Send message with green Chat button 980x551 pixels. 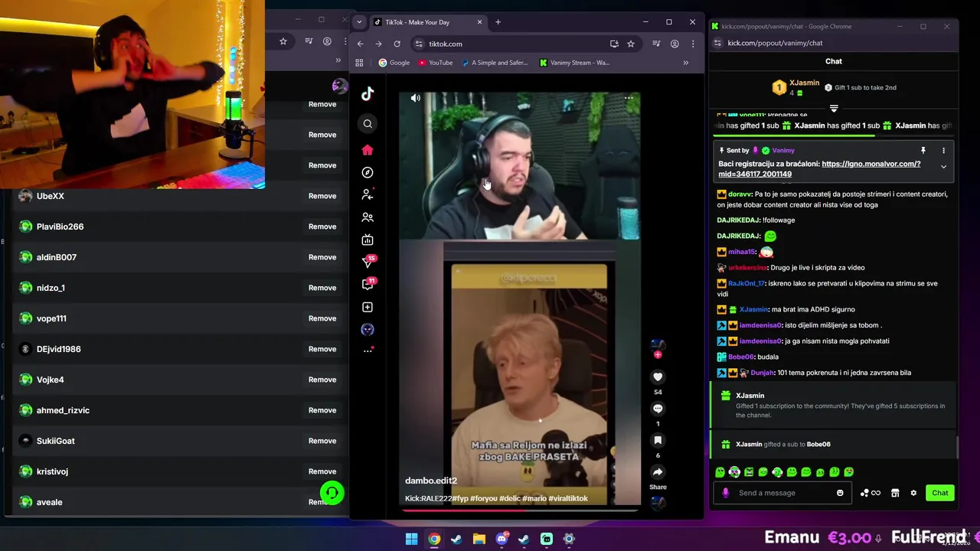coord(940,493)
